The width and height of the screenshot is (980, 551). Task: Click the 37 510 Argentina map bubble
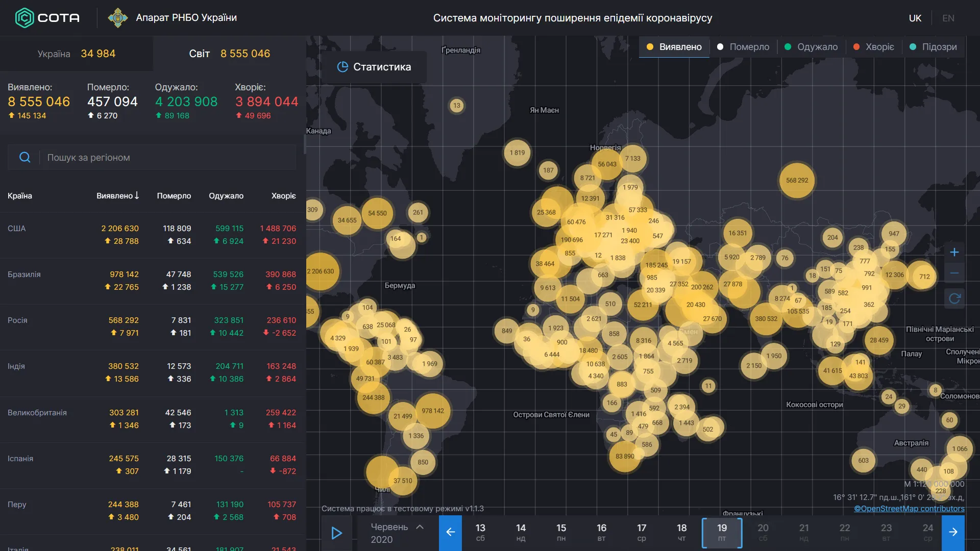(403, 481)
